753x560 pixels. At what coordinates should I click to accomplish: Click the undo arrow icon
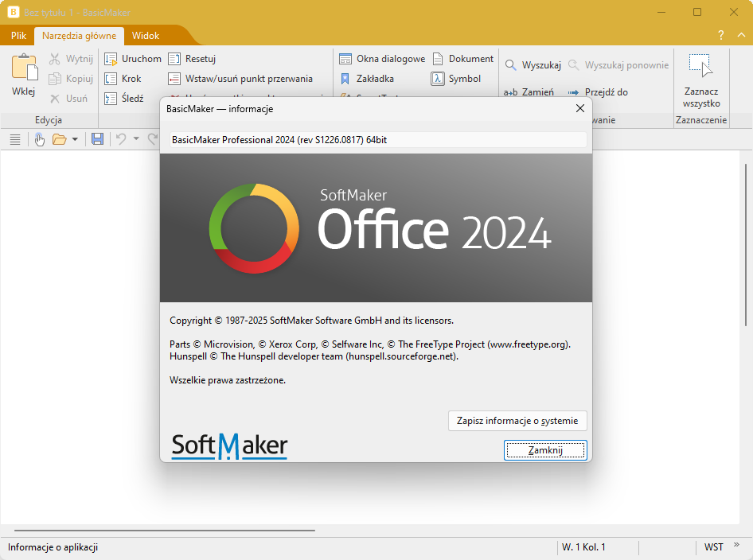click(121, 139)
